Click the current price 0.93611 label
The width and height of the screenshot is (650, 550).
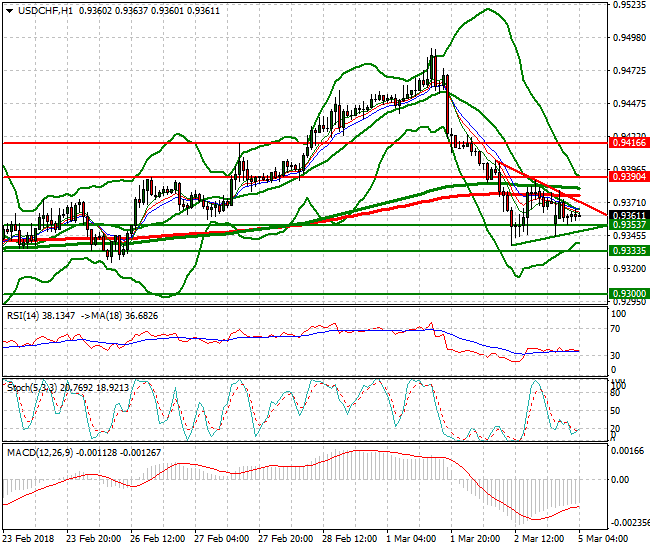click(629, 216)
